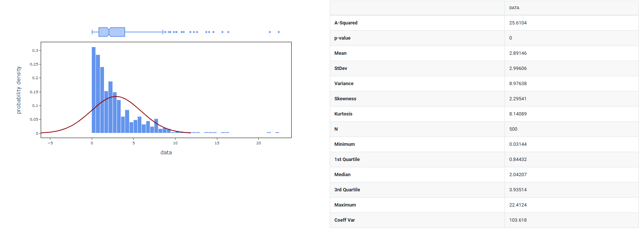This screenshot has height=235, width=644.
Task: Click the 'data' x-axis title
Action: pos(166,152)
